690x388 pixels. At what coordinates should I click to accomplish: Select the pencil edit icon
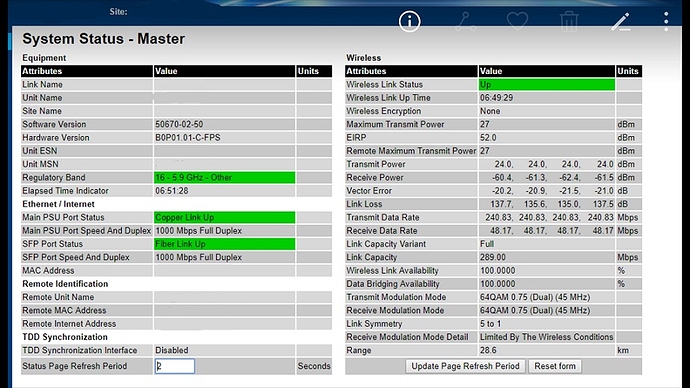(x=621, y=22)
